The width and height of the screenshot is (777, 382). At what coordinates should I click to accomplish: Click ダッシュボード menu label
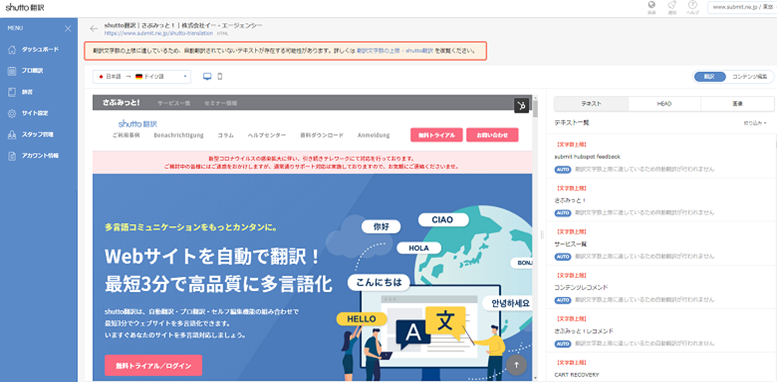(40, 50)
